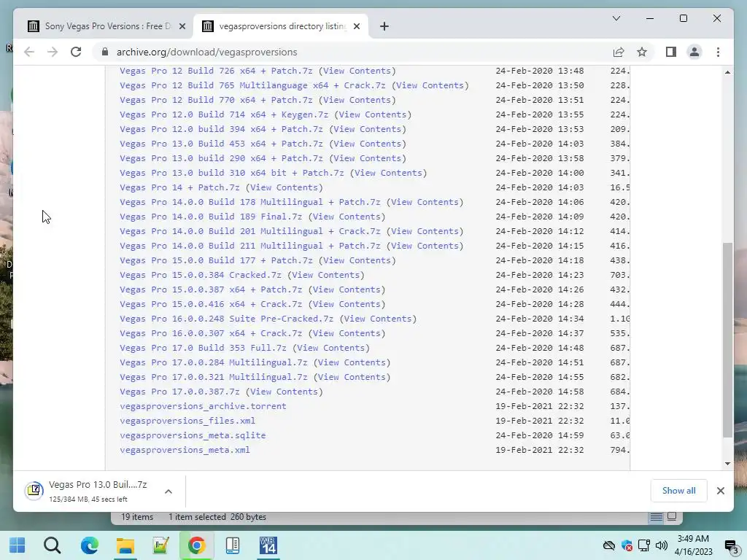This screenshot has height=560, width=747.
Task: Close the vegasproversions directory listing tab
Action: coord(357,26)
